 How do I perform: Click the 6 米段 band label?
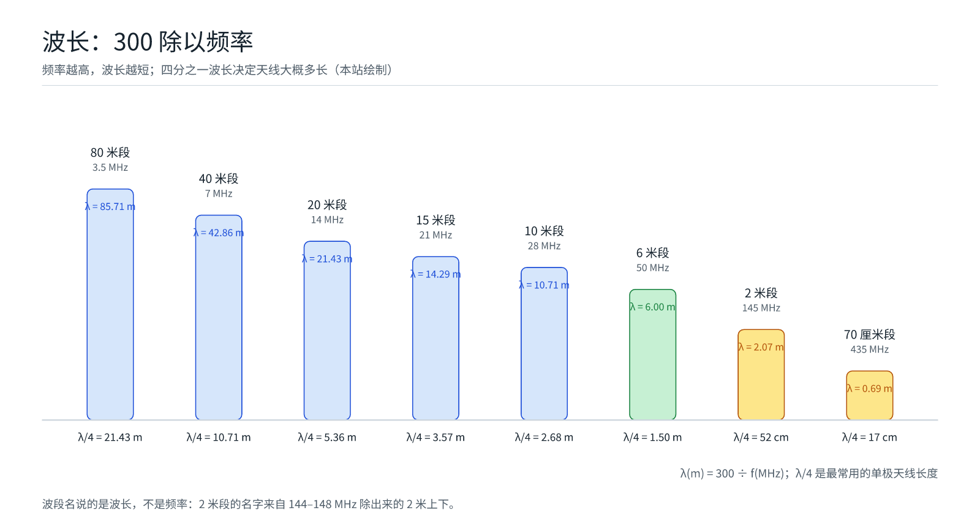653,253
